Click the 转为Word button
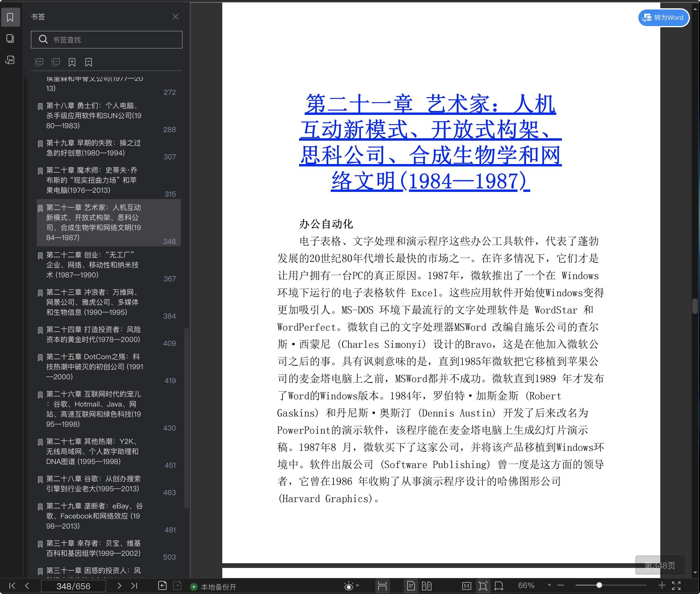The image size is (700, 594). pyautogui.click(x=663, y=17)
